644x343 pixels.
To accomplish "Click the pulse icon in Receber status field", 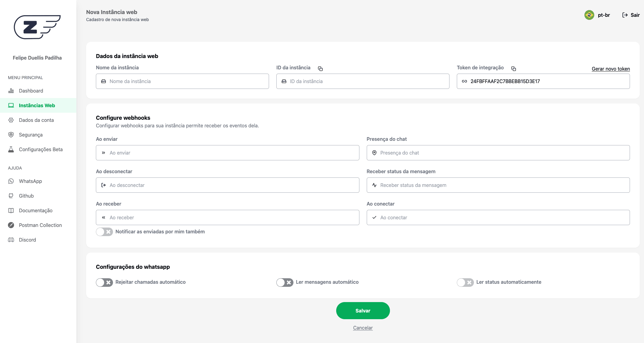I will coord(374,185).
